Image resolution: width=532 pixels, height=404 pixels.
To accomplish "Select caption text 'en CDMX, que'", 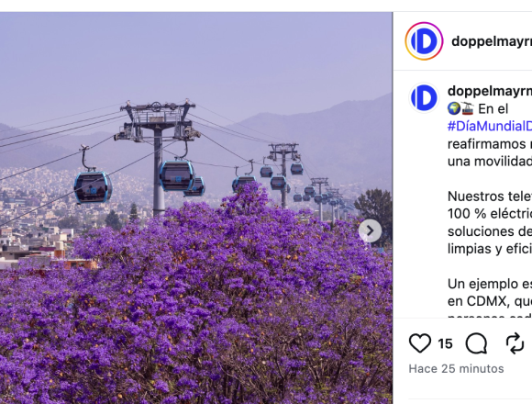I will click(x=490, y=301).
